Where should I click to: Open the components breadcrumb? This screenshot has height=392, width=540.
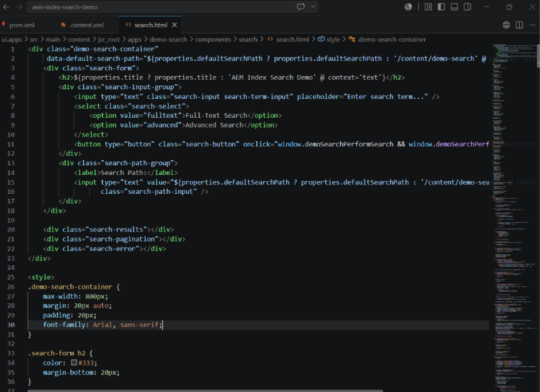(x=213, y=40)
